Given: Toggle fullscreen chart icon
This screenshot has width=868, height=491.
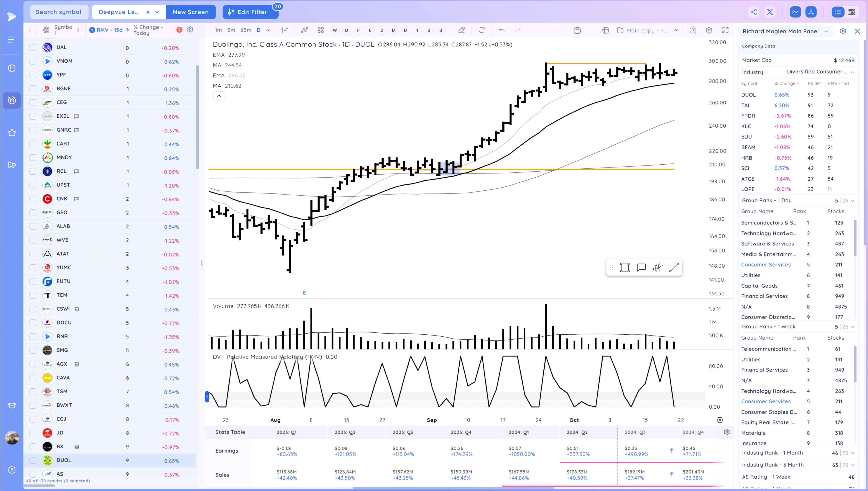Looking at the screenshot, I should click(725, 30).
